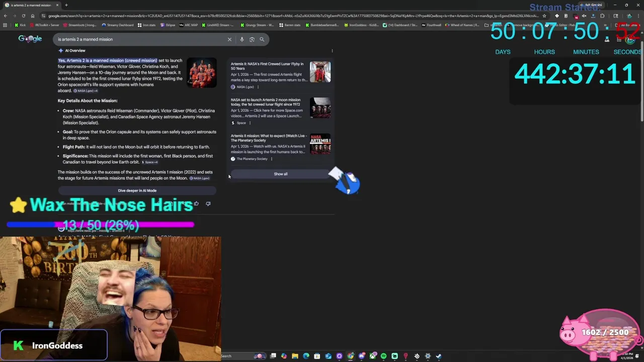Open the Streamy Dashboard bookmark
The image size is (644, 362).
(118, 25)
